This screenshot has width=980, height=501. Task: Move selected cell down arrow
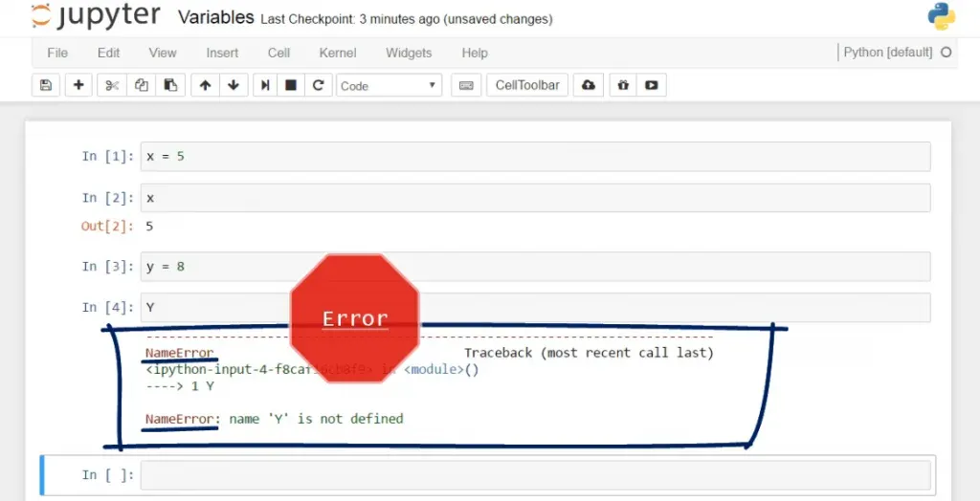pos(233,85)
